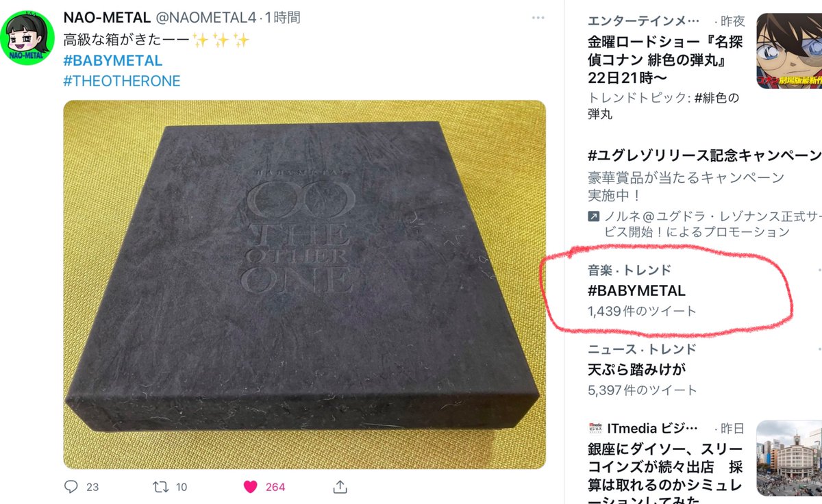This screenshot has height=504, width=822.
Task: Click the share upload icon
Action: (340, 487)
